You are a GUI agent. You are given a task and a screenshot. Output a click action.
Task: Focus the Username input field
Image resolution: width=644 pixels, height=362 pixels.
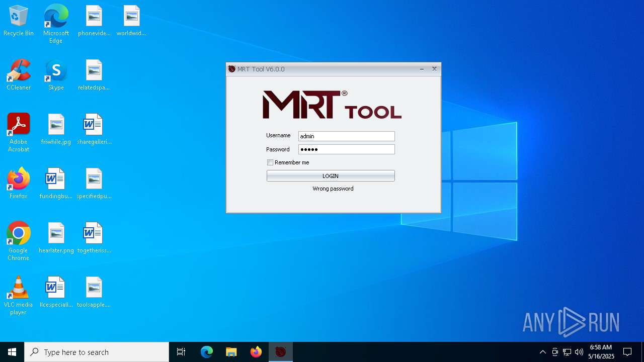coord(346,136)
